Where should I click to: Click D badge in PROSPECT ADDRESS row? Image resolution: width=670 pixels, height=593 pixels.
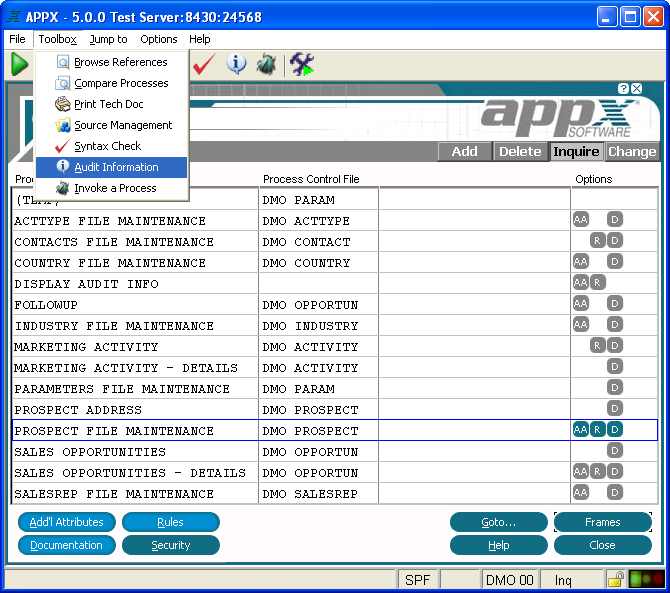click(615, 408)
